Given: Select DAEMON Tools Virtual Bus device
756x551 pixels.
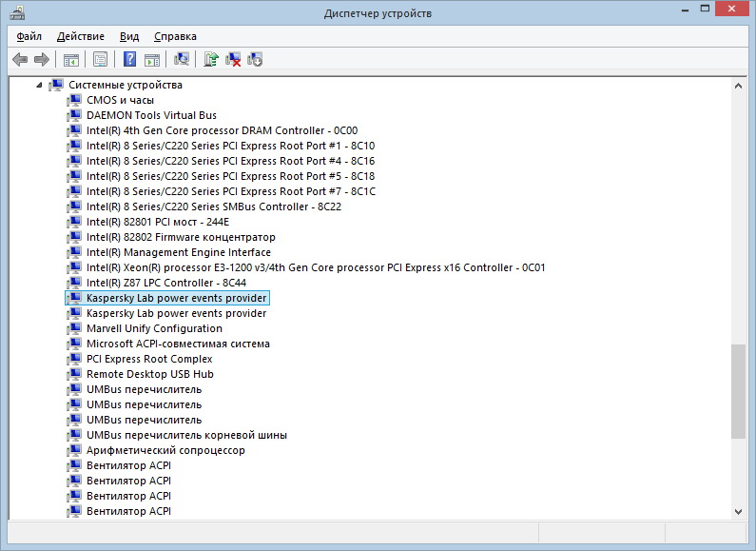Looking at the screenshot, I should click(x=151, y=115).
